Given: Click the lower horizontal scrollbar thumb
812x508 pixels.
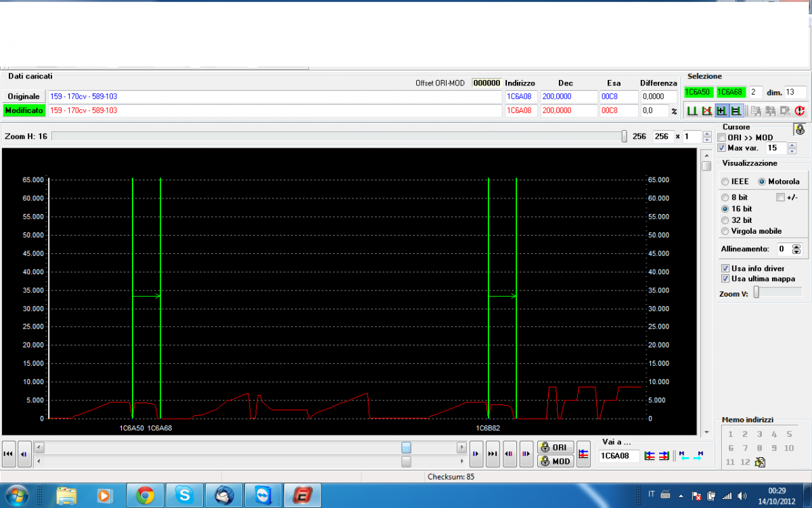Looking at the screenshot, I should tap(406, 461).
